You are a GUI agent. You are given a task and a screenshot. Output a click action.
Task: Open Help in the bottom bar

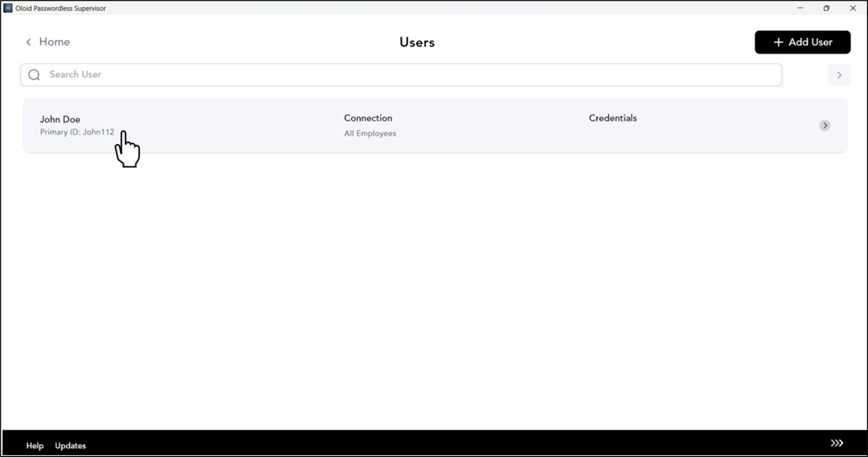tap(35, 446)
